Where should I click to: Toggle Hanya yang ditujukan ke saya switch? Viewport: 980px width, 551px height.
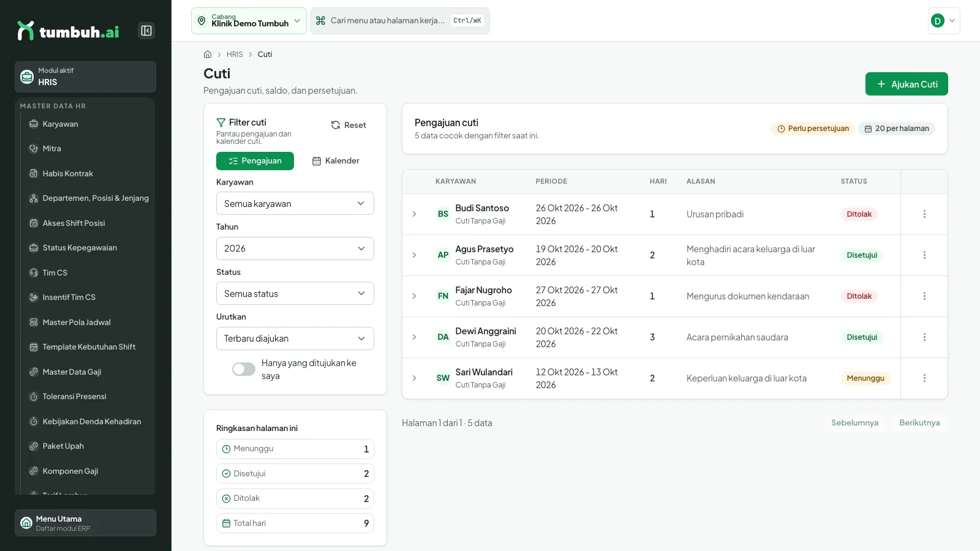tap(244, 369)
